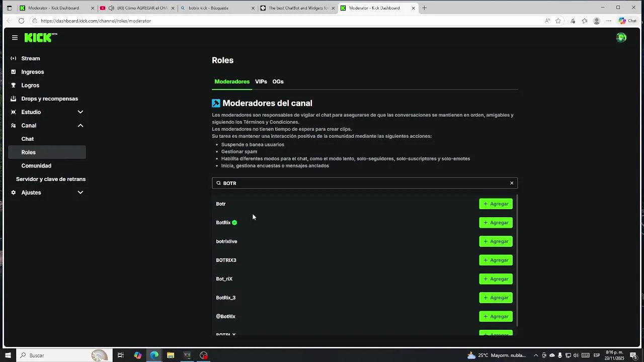The height and width of the screenshot is (362, 644).
Task: Add verified BotRix as moderator
Action: (496, 223)
